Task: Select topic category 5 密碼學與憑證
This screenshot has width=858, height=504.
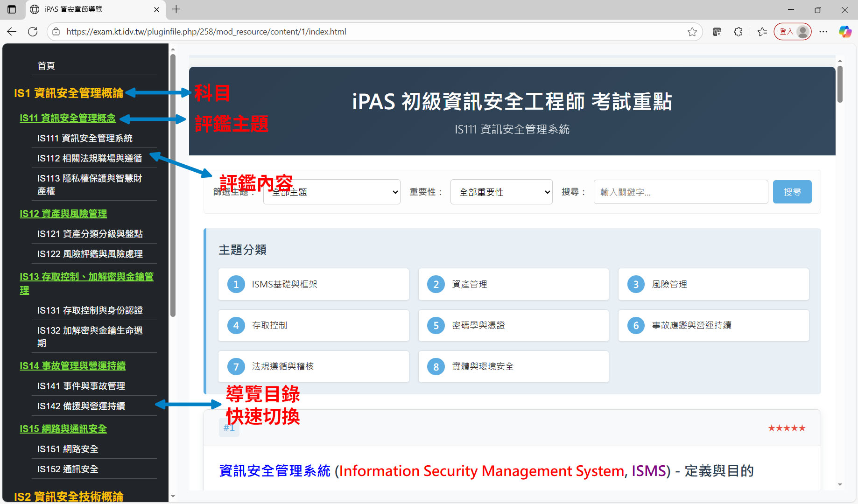Action: tap(513, 325)
